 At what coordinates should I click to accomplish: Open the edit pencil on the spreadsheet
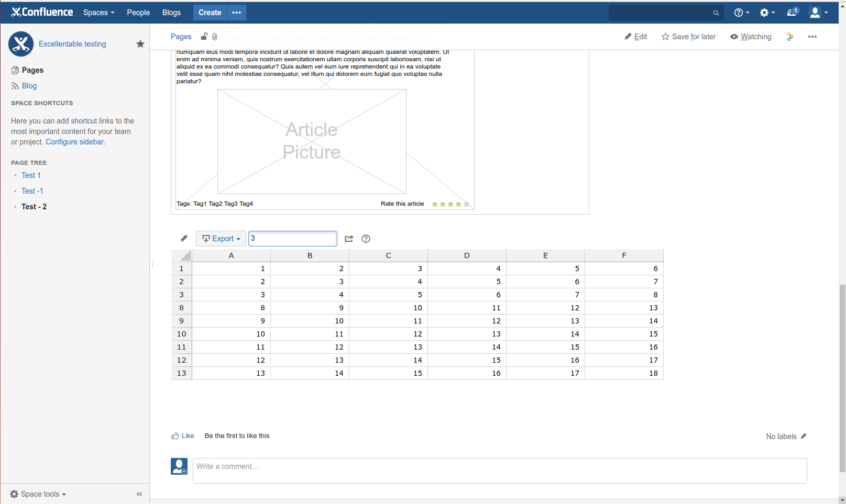pos(183,238)
